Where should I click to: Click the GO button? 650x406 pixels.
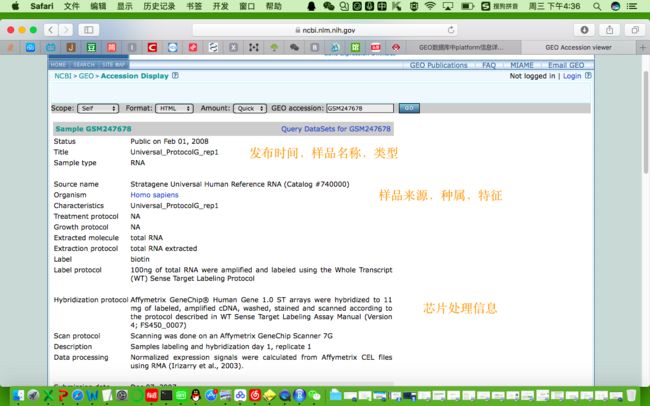[409, 108]
